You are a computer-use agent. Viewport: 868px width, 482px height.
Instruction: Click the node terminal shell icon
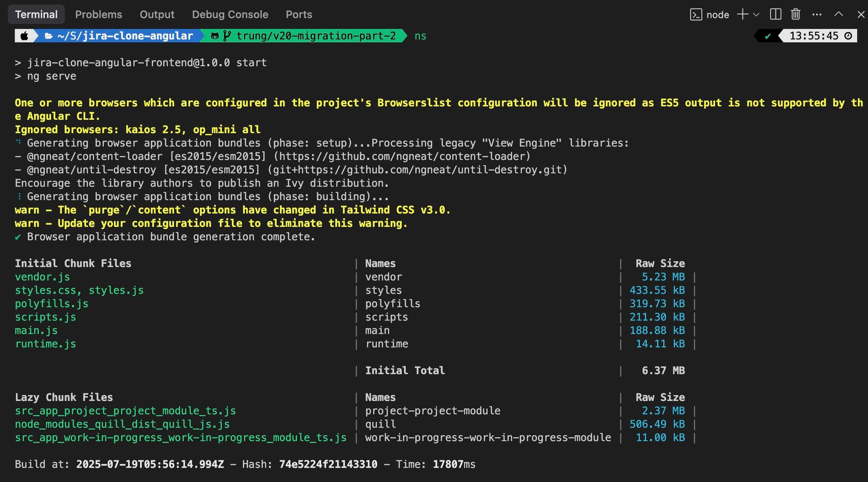pos(696,14)
